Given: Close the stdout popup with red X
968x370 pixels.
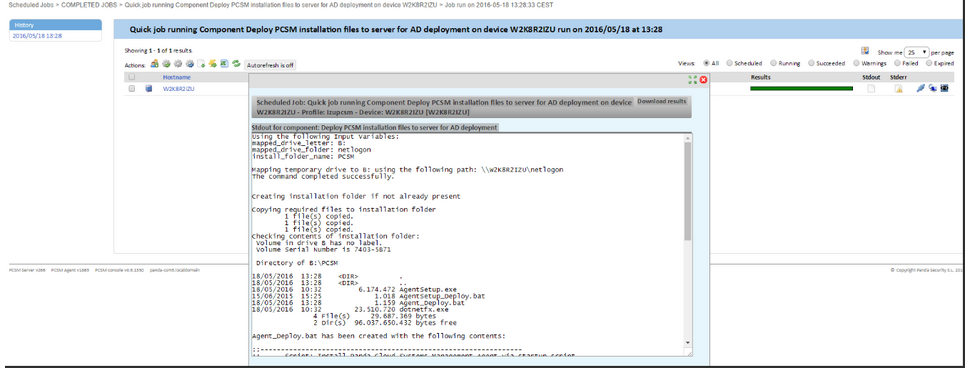Looking at the screenshot, I should pyautogui.click(x=703, y=80).
